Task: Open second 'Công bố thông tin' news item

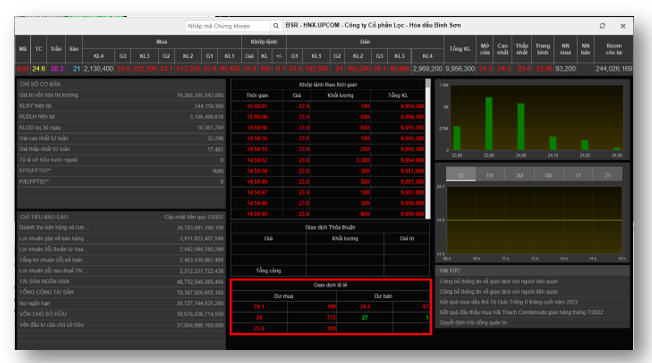Action: [x=499, y=291]
